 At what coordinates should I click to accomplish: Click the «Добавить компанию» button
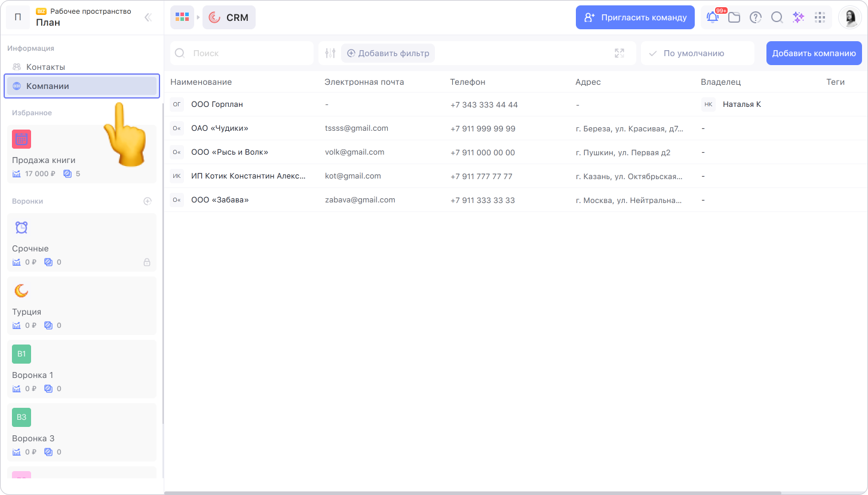pyautogui.click(x=814, y=53)
